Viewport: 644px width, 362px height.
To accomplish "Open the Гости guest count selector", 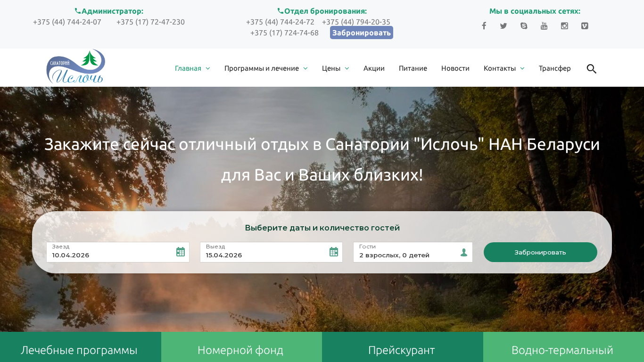I will tap(413, 252).
